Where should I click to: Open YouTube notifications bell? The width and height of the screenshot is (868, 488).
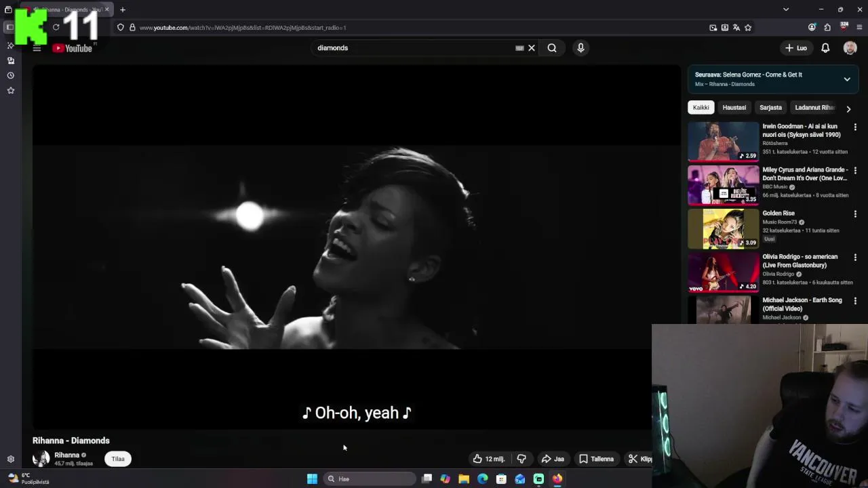point(825,48)
